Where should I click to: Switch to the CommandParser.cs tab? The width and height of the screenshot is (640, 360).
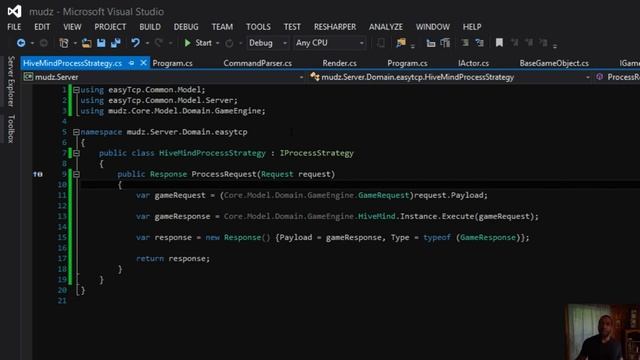click(x=258, y=63)
